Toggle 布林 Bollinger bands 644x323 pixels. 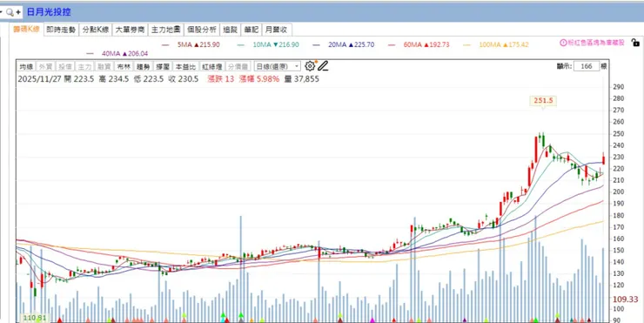point(124,66)
